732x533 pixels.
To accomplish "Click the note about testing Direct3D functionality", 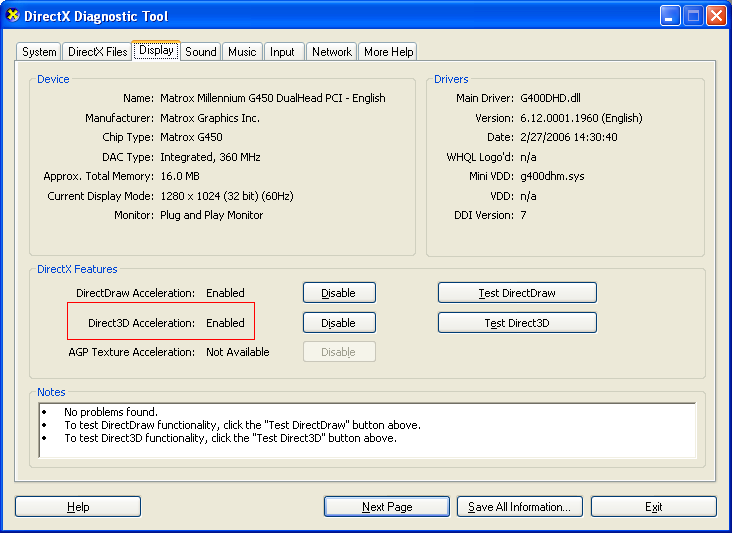I will 230,438.
